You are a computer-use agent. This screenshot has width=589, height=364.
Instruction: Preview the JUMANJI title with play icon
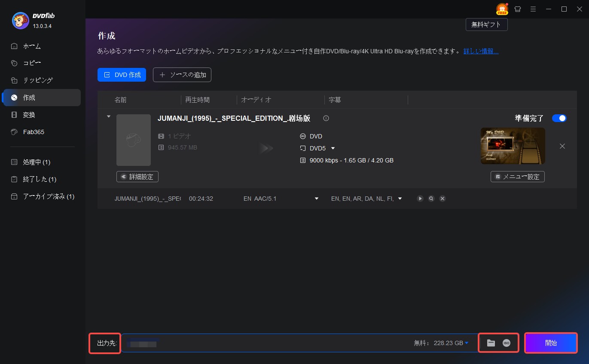coord(420,199)
